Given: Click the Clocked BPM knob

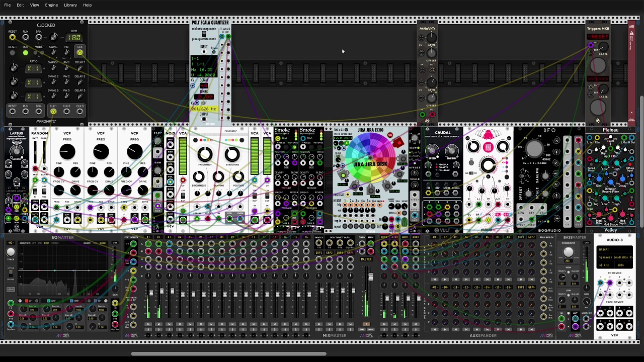Looking at the screenshot, I should [x=54, y=37].
